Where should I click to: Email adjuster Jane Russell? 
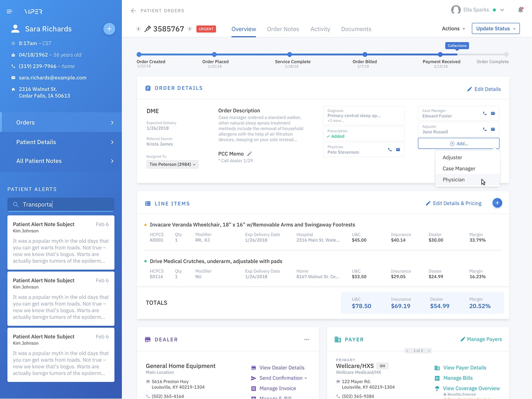pyautogui.click(x=493, y=129)
